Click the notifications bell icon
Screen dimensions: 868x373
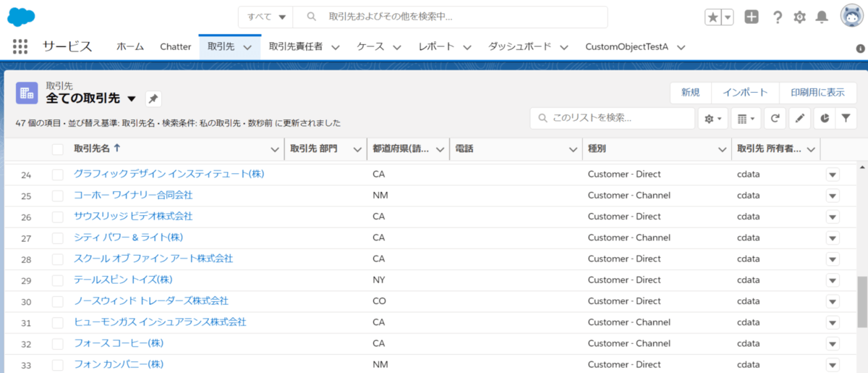(x=822, y=17)
